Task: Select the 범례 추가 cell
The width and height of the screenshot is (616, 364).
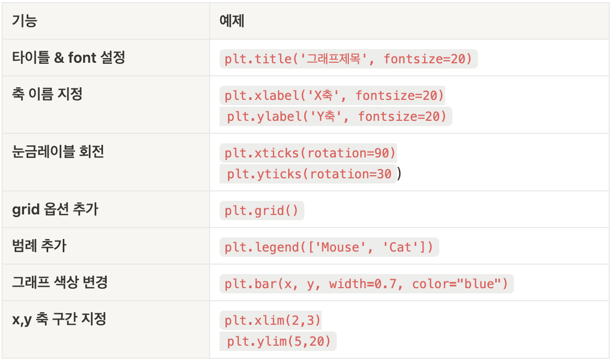Action: [106, 246]
